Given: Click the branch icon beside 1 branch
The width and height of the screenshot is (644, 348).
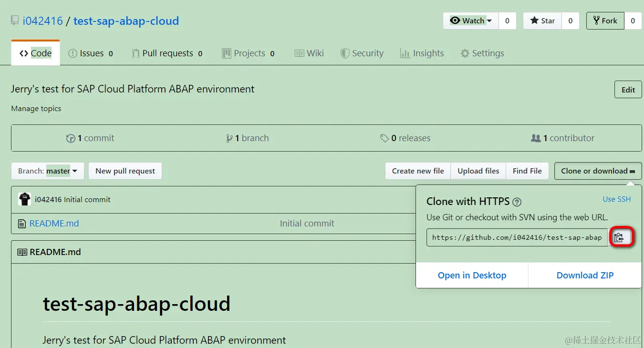Looking at the screenshot, I should click(x=229, y=138).
